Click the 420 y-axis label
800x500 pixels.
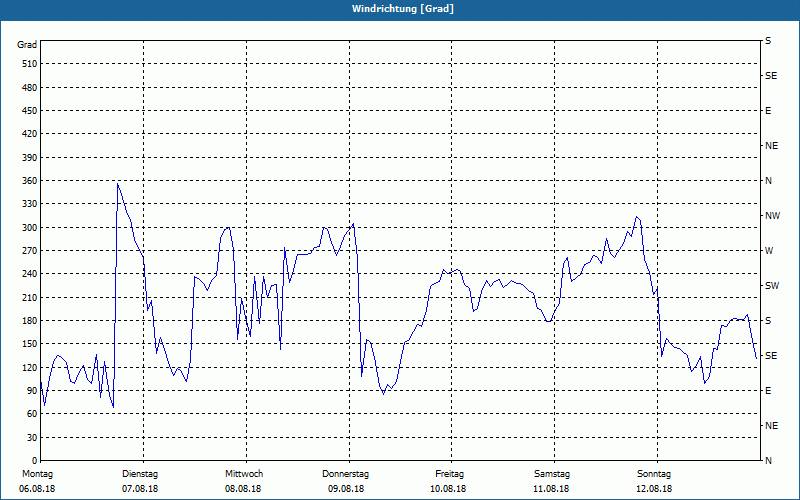[30, 134]
